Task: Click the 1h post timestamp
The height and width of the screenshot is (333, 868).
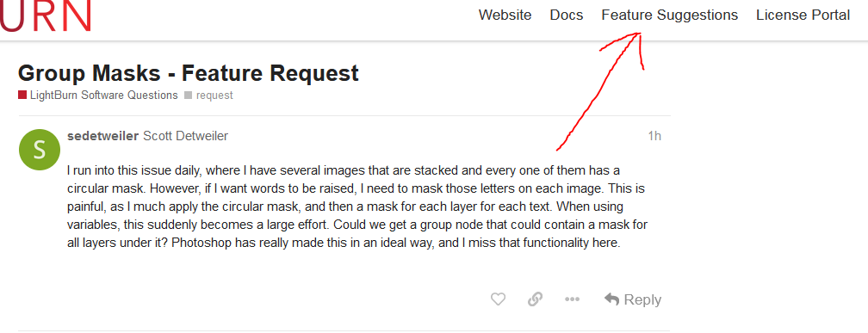Action: coord(654,136)
